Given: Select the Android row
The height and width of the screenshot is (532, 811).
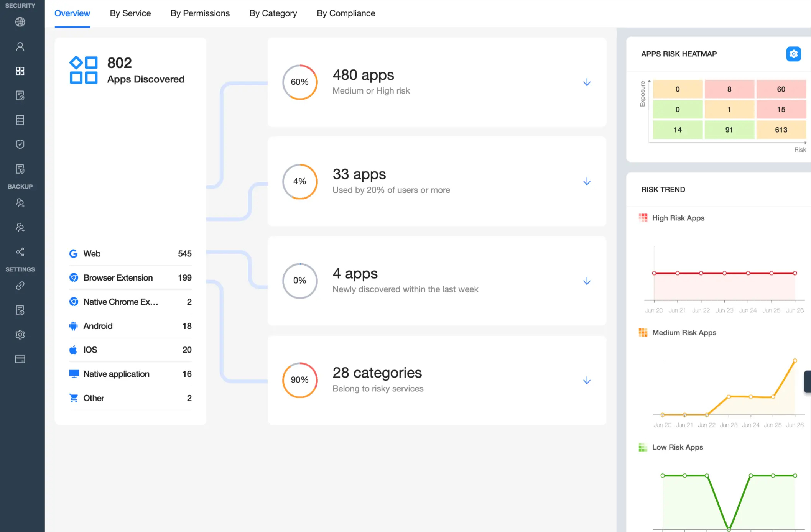Looking at the screenshot, I should pyautogui.click(x=130, y=326).
